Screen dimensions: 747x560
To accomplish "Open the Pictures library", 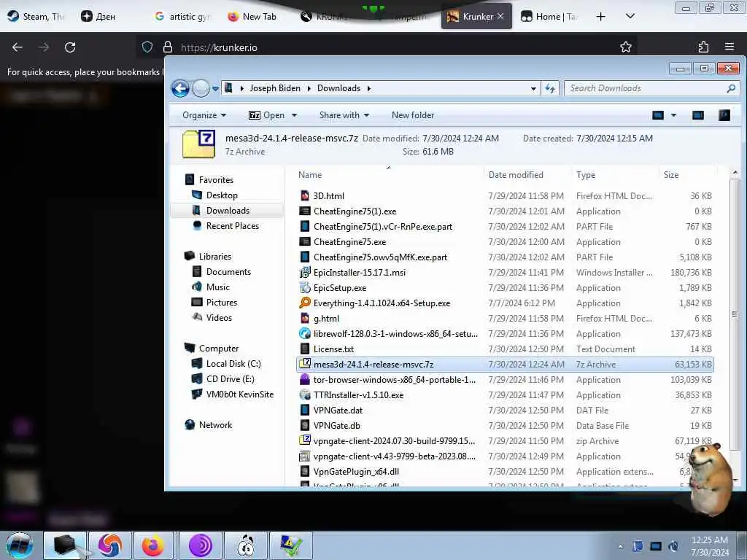I will 222,303.
